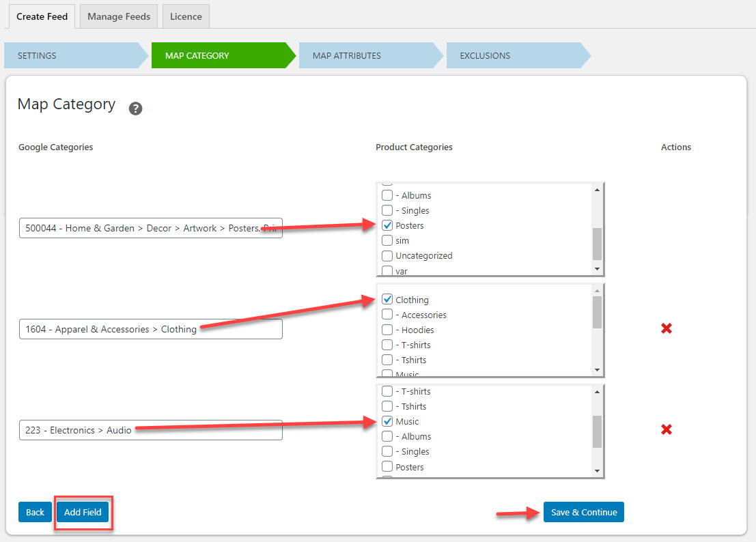Go to the Settings step

pos(72,55)
